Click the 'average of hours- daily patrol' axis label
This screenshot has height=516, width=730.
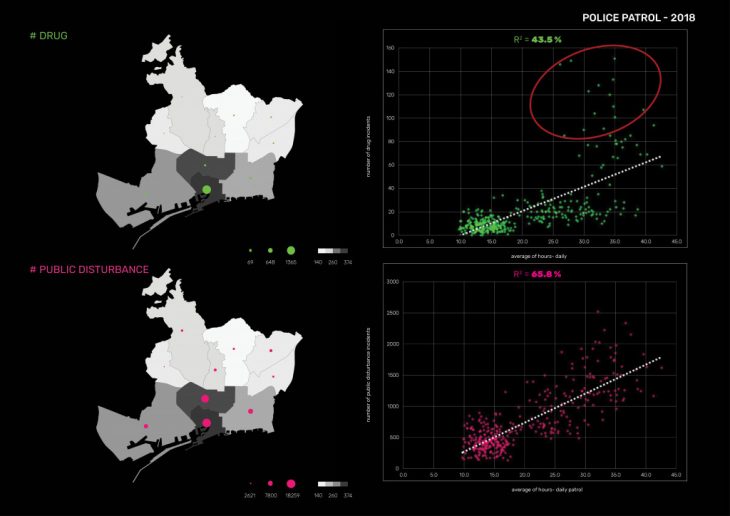coord(539,488)
